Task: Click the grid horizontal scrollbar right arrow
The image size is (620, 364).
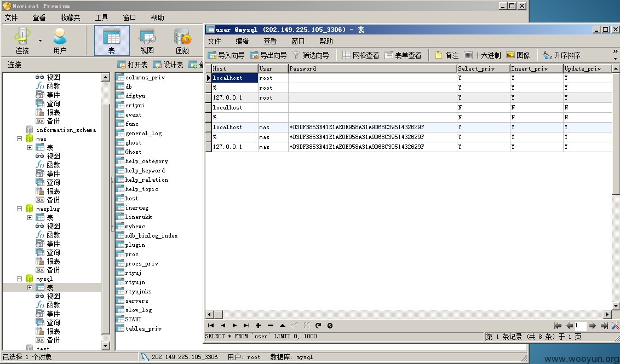Action: (607, 315)
